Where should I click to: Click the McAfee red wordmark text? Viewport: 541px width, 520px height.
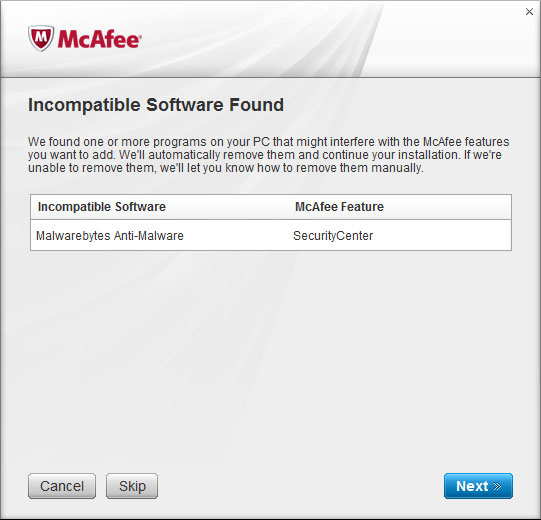99,39
